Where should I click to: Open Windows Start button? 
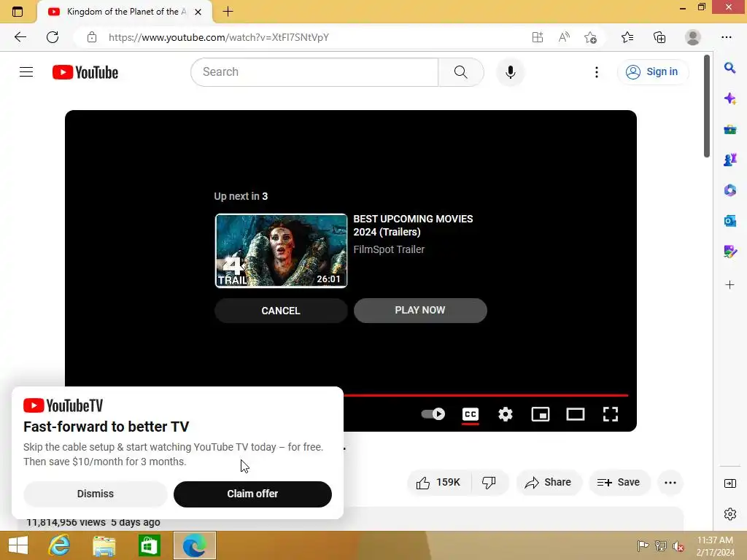(18, 545)
